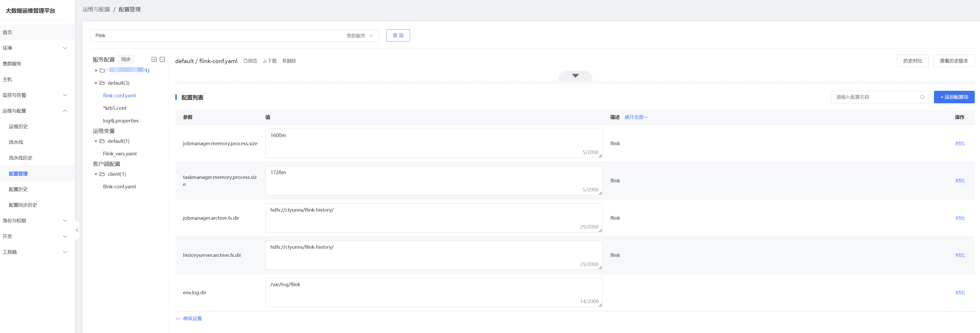The image size is (980, 333).
Task: Click the 参数 column header
Action: click(x=188, y=117)
